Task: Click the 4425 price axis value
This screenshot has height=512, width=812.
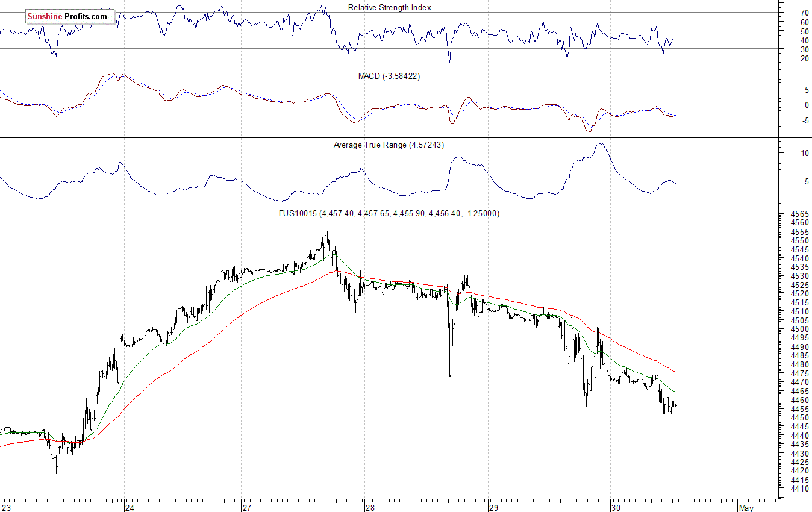Action: tap(799, 462)
